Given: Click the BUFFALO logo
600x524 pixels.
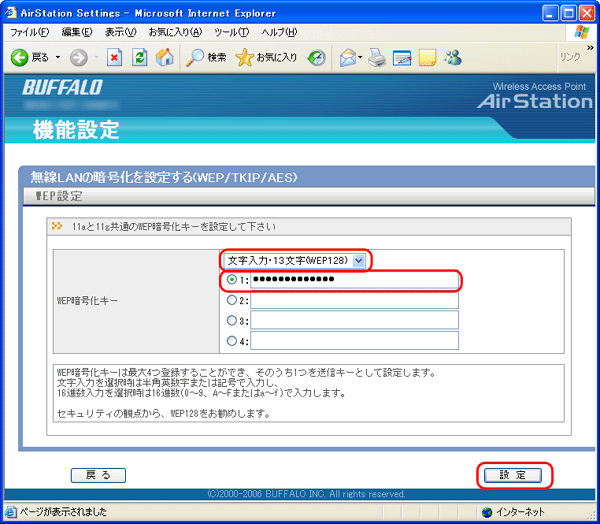Looking at the screenshot, I should 62,88.
